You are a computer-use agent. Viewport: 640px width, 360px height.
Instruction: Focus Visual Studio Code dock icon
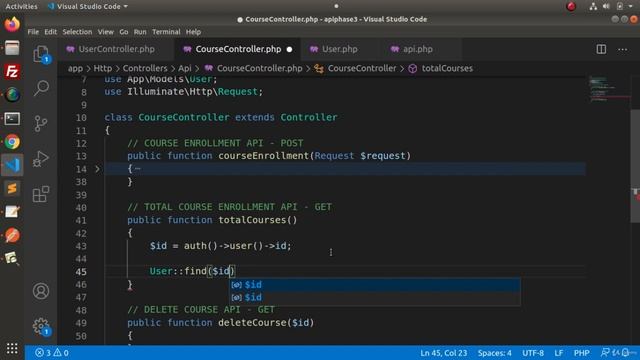pyautogui.click(x=12, y=165)
